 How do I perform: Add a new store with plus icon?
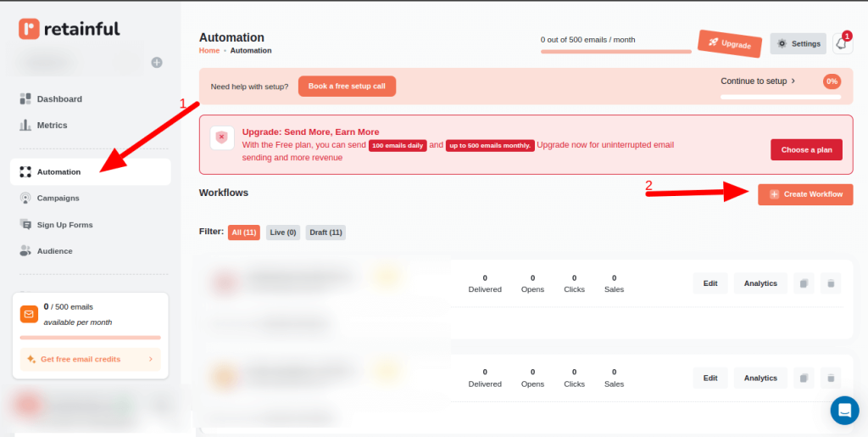tap(157, 63)
